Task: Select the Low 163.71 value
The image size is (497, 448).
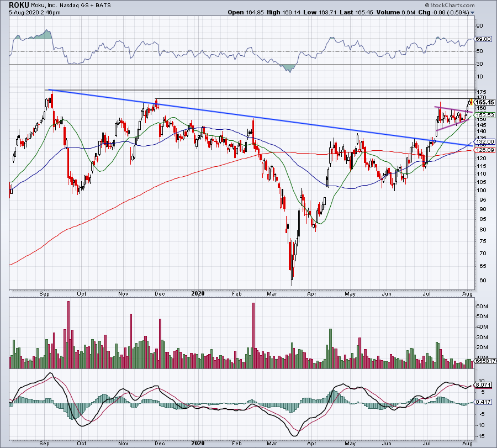Action: tap(320, 12)
